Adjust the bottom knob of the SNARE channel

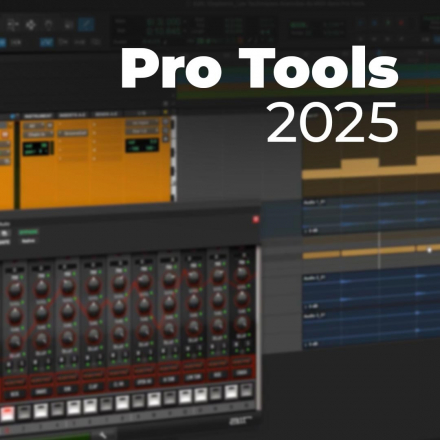click(41, 339)
